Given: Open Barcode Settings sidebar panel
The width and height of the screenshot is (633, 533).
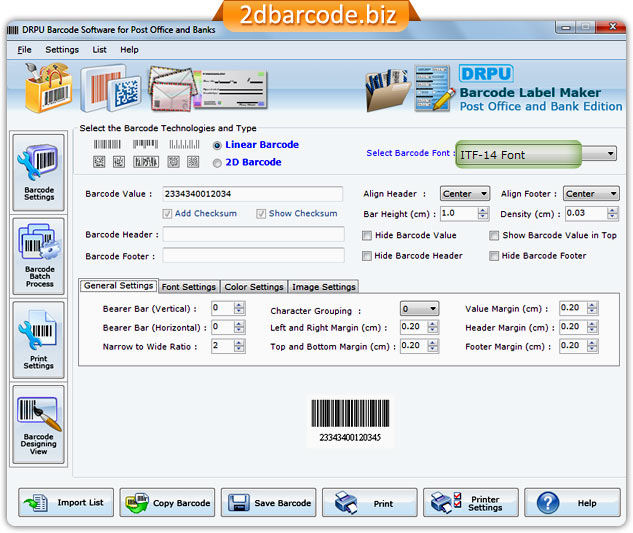Looking at the screenshot, I should pos(39,173).
